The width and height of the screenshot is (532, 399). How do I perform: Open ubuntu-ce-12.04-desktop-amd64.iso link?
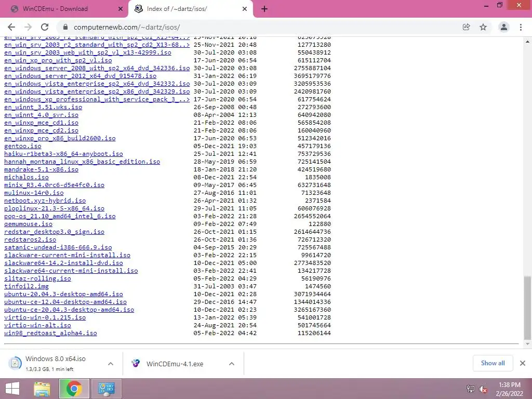click(65, 302)
